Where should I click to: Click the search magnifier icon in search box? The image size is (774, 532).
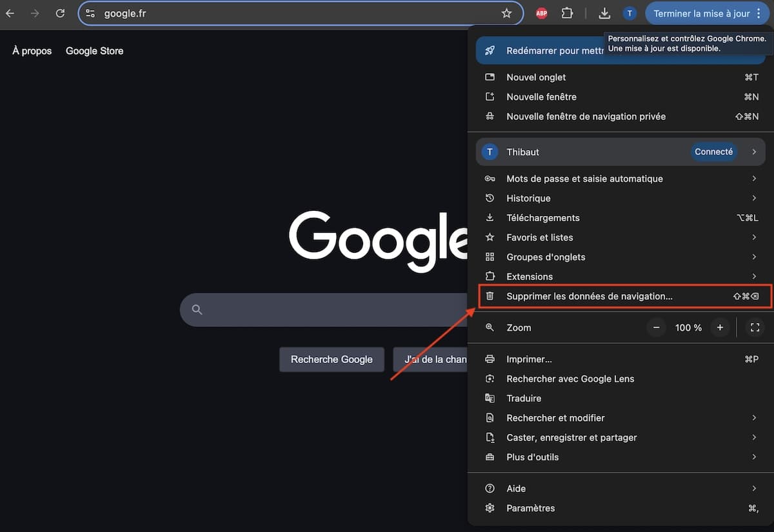pos(197,310)
